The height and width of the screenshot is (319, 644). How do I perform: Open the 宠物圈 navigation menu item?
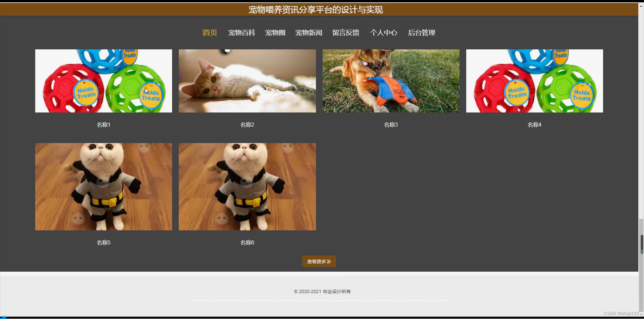[x=275, y=33]
